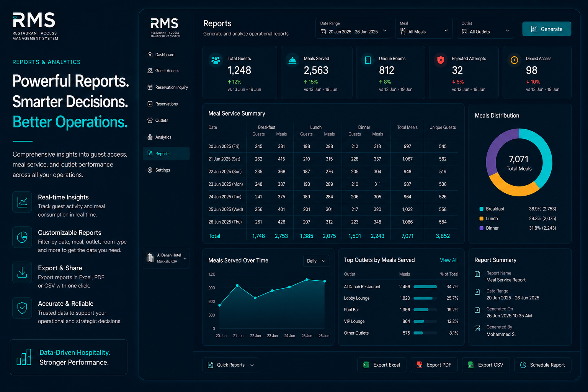Viewport: 588px width, 392px height.
Task: Select Reports in the sidebar
Action: pos(166,154)
